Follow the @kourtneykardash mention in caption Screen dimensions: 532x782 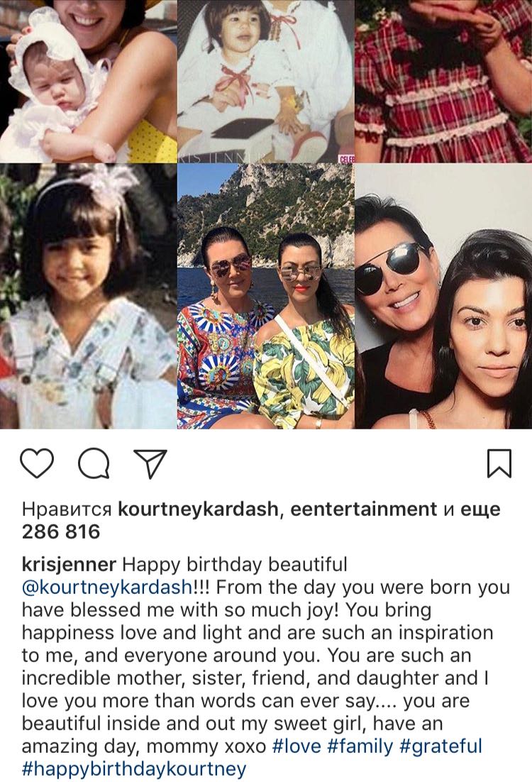tap(107, 588)
